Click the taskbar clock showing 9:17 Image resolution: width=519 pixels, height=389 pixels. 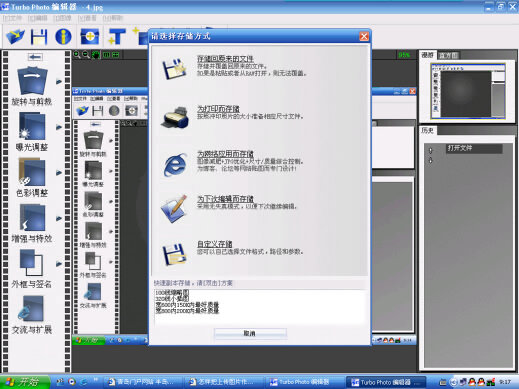(505, 382)
